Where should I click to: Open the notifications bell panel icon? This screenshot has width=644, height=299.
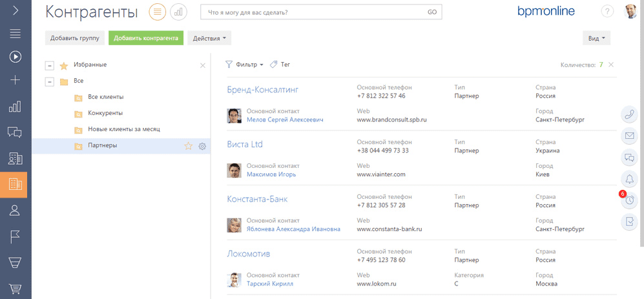pos(628,179)
